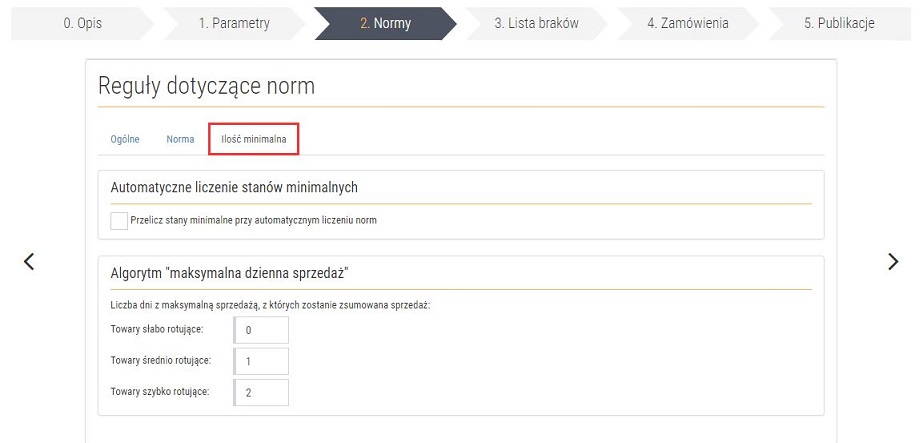Image resolution: width=923 pixels, height=443 pixels.
Task: Go to previous step with left arrow
Action: (29, 261)
